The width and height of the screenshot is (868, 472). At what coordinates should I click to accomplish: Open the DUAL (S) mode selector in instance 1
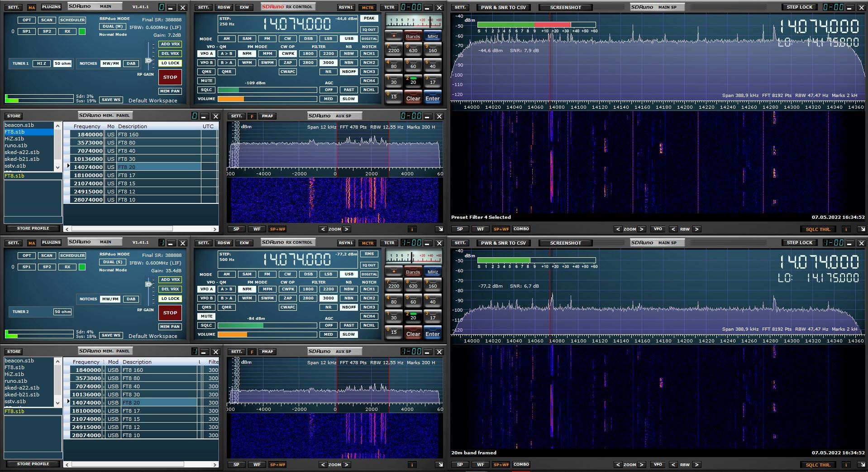click(113, 262)
